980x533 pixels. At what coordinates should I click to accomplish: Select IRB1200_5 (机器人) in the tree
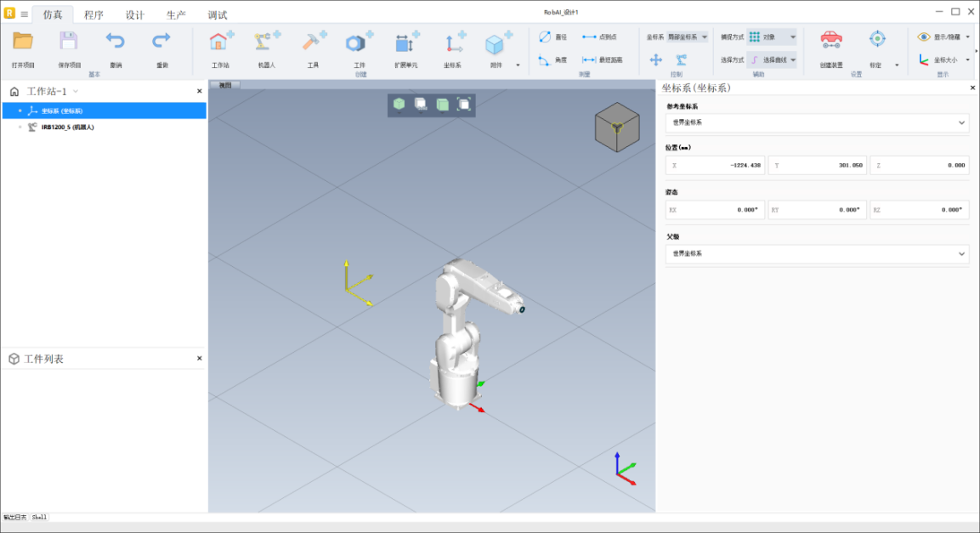pos(67,128)
